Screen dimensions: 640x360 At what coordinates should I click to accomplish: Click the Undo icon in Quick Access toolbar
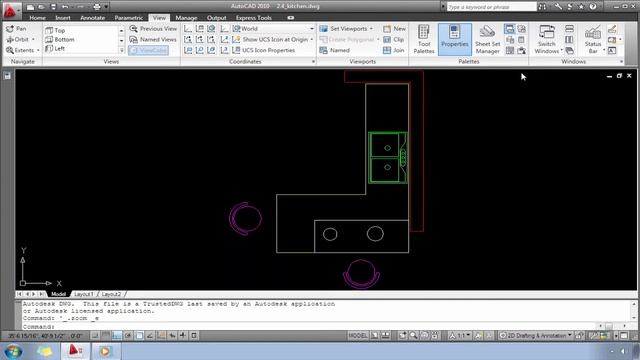pos(65,7)
